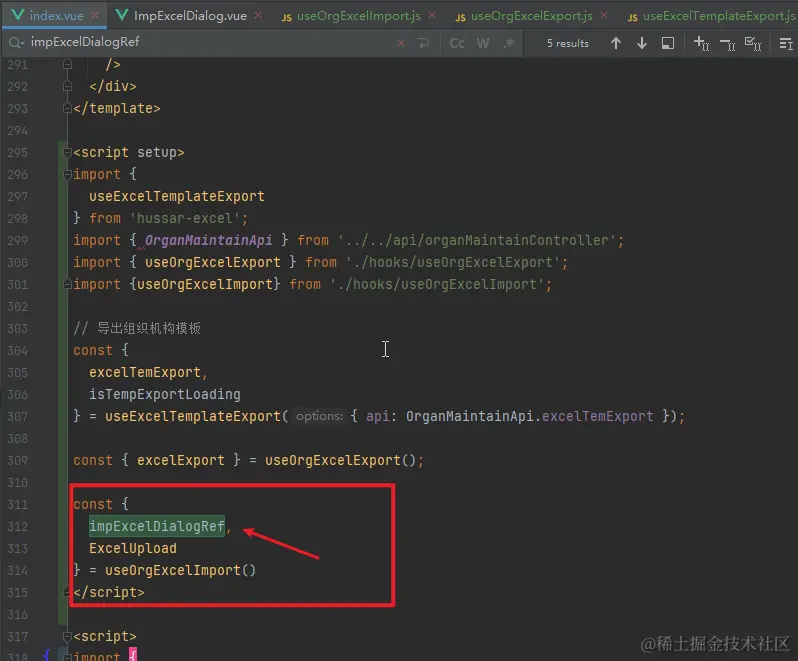Collapse the template closing tag fold marker
This screenshot has width=798, height=661.
click(67, 108)
